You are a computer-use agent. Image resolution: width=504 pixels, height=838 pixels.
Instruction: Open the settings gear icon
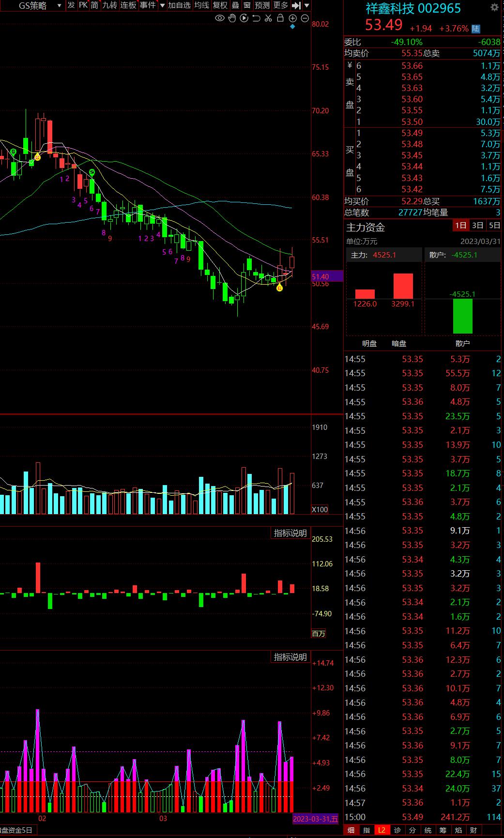494,8
